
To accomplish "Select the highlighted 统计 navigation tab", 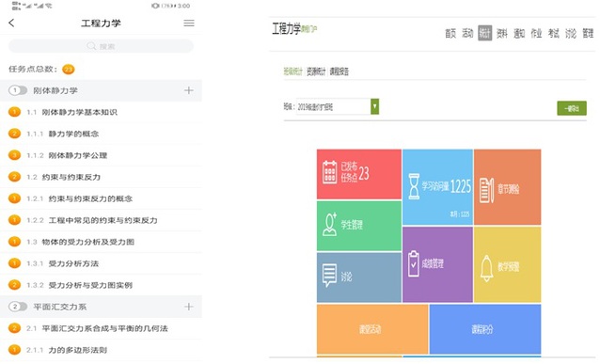I will coord(485,33).
